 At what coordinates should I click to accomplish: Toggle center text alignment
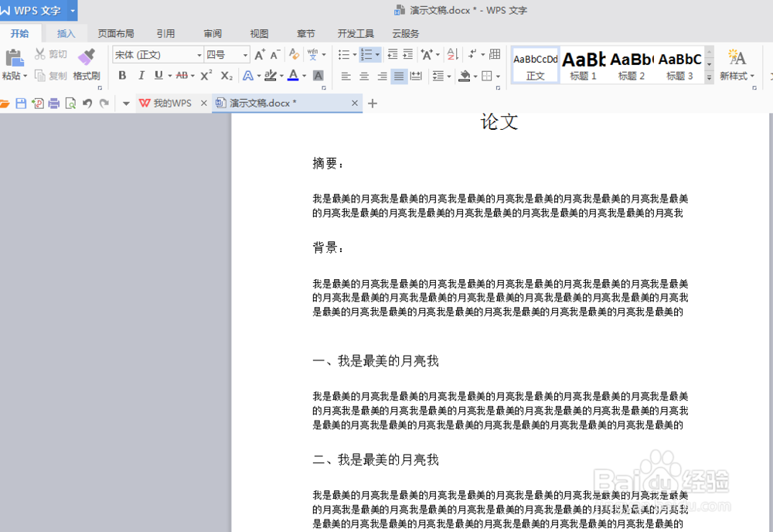[363, 75]
